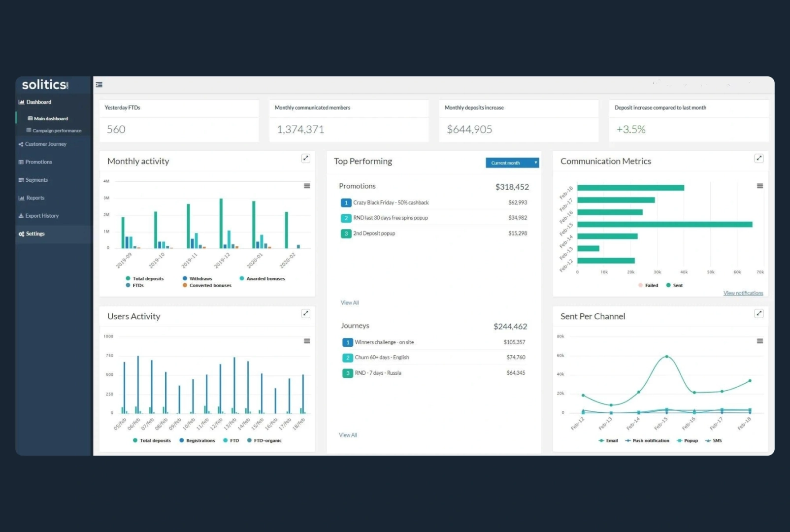Image resolution: width=790 pixels, height=532 pixels.
Task: Click rank 2 badge for Churn 60+ days
Action: click(348, 358)
